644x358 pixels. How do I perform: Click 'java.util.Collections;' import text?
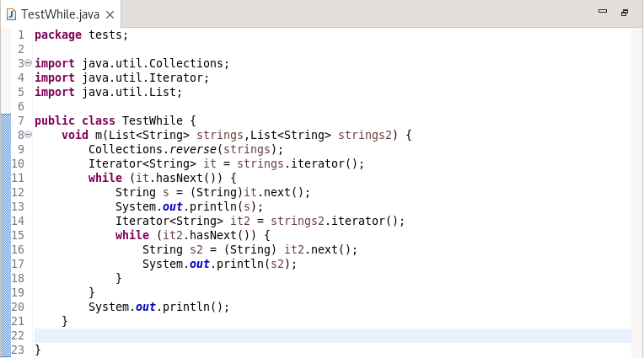156,64
